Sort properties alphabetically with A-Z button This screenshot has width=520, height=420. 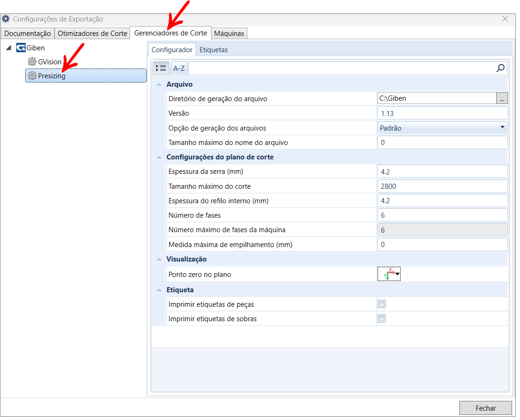pyautogui.click(x=179, y=69)
